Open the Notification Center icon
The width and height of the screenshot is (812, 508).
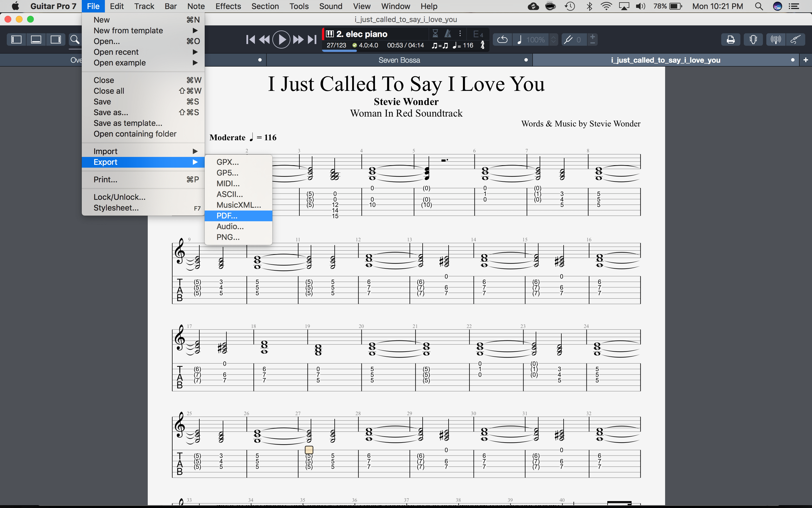click(x=794, y=6)
